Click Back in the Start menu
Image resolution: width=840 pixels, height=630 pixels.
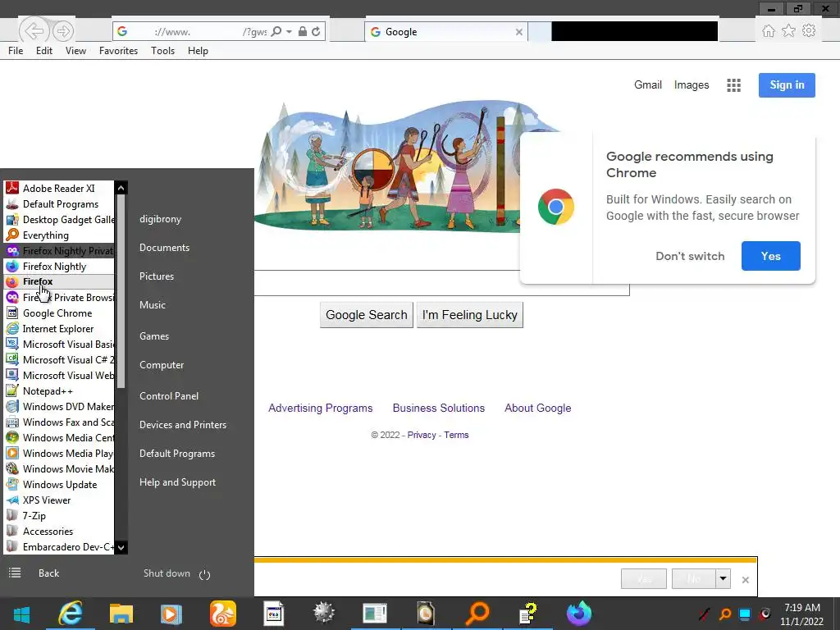[x=48, y=573]
